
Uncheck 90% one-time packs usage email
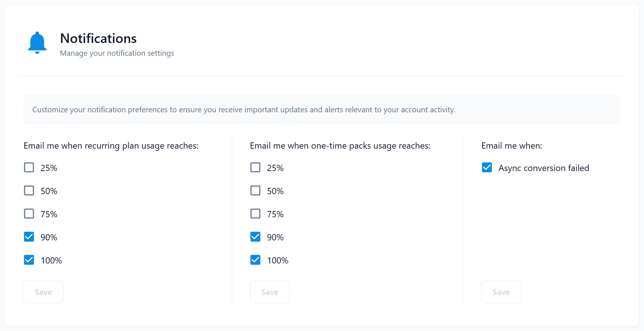point(255,237)
